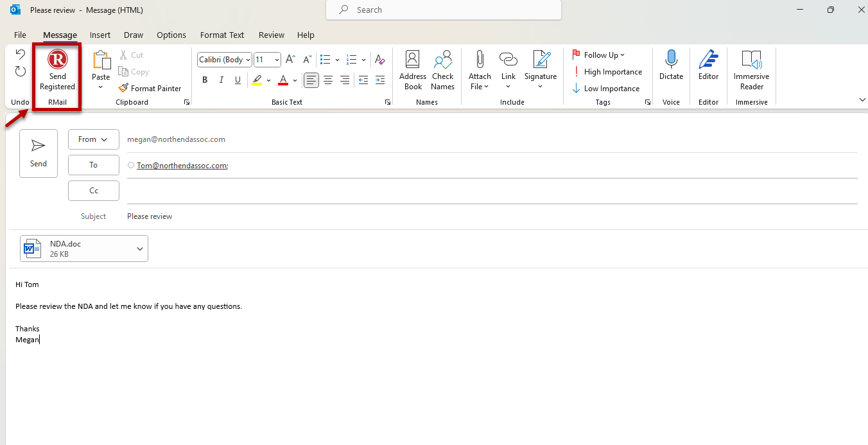Enable High Importance tag

click(x=607, y=71)
